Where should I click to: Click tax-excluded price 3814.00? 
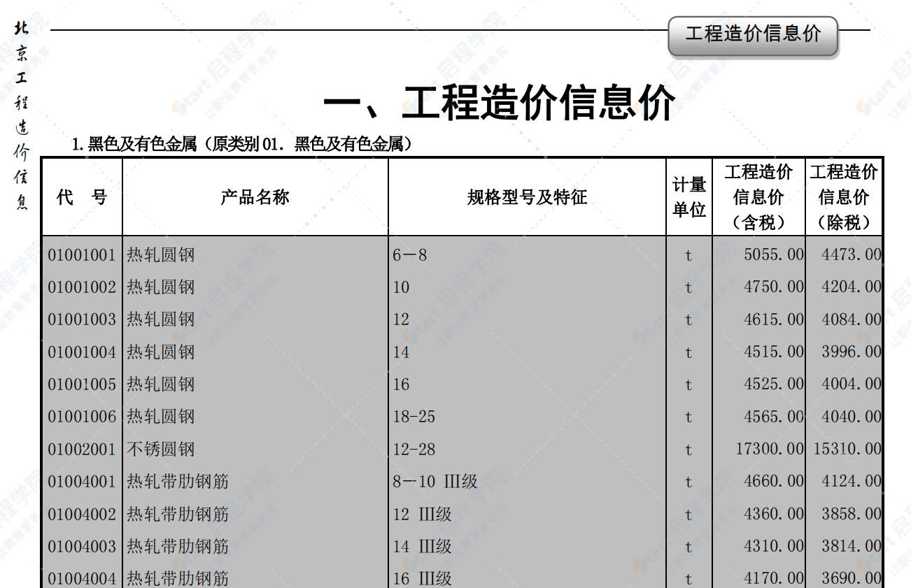[x=852, y=546]
